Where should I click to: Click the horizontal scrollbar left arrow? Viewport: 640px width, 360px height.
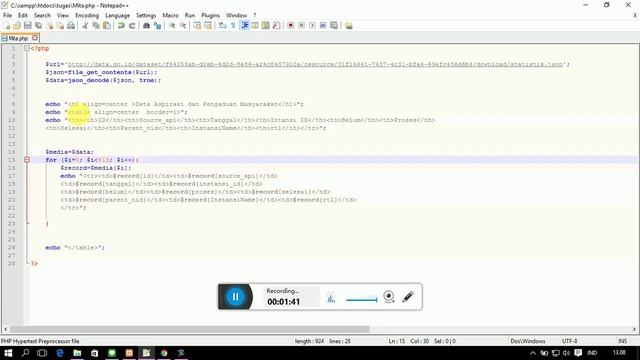(5, 329)
